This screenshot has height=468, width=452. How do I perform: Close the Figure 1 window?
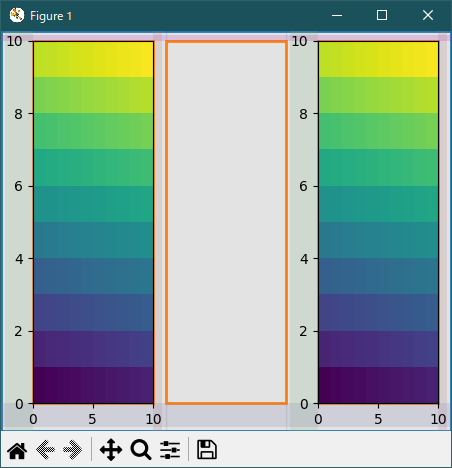(x=428, y=15)
